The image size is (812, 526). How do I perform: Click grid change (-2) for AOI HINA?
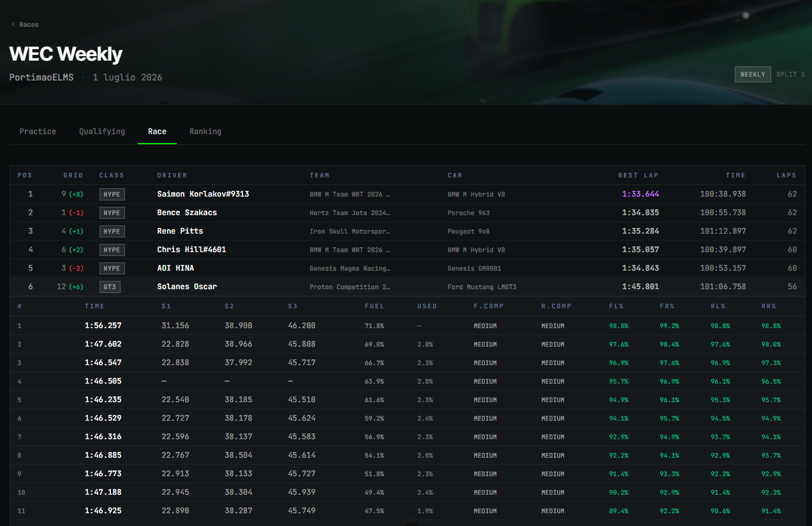pyautogui.click(x=77, y=268)
